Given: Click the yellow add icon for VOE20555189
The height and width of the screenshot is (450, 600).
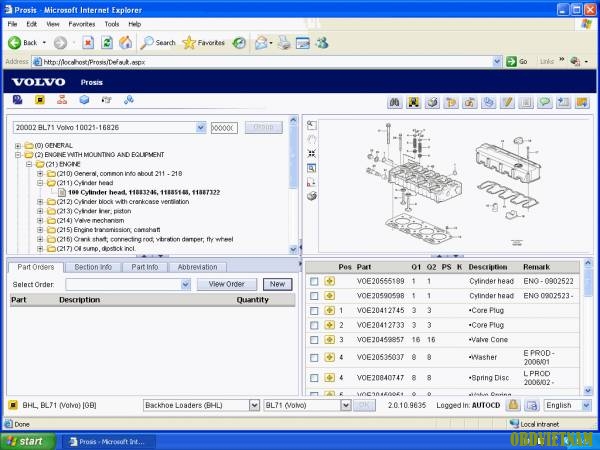Looking at the screenshot, I should (329, 281).
